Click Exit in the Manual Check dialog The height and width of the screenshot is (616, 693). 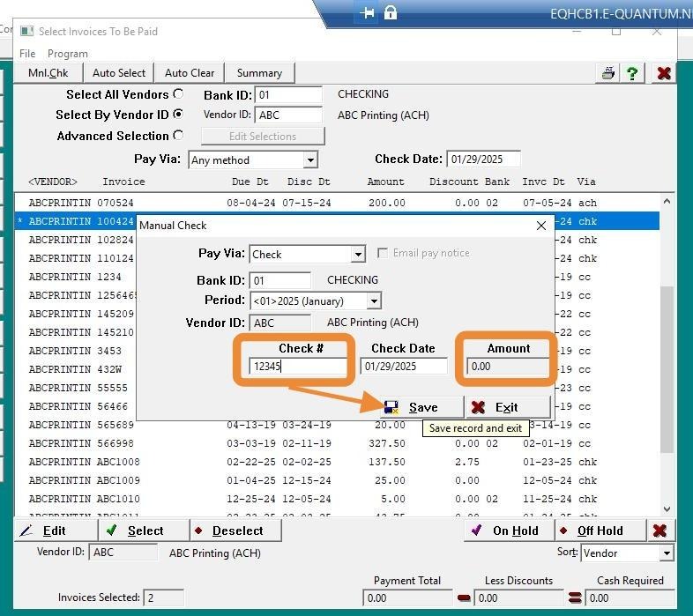(508, 407)
